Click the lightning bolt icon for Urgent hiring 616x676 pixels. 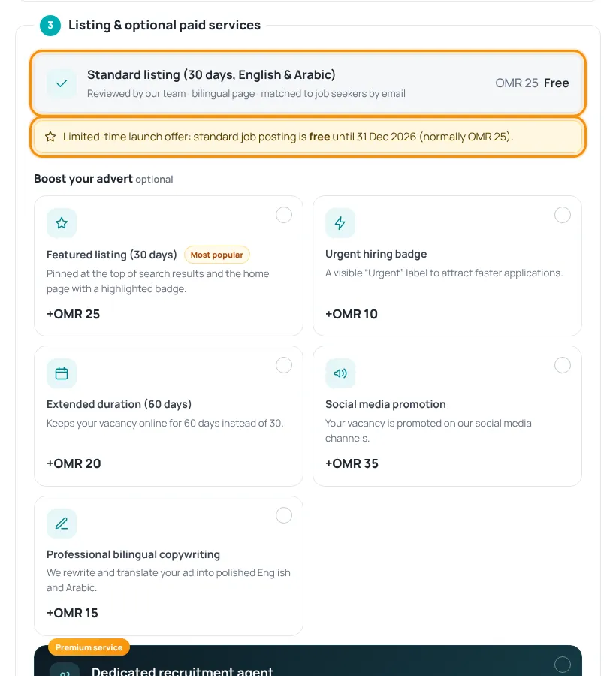tap(340, 223)
